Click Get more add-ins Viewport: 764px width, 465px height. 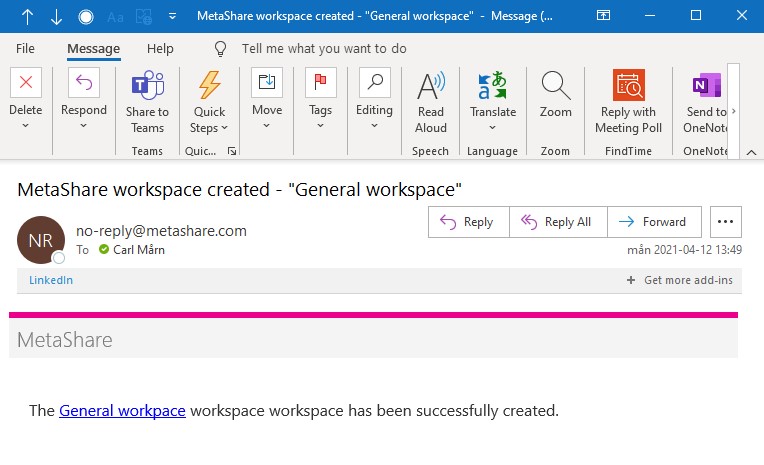tap(680, 280)
